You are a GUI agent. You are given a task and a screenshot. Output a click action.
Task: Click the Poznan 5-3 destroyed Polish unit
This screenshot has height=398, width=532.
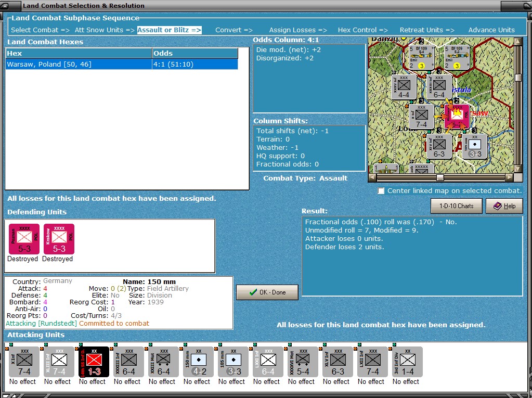coord(24,239)
